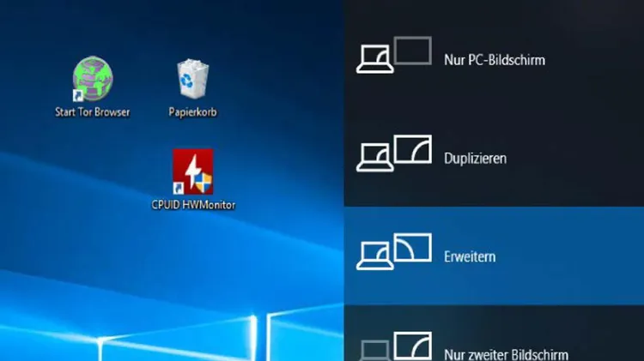The image size is (644, 361).
Task: Choose the Duplizieren projection mode
Action: [494, 158]
